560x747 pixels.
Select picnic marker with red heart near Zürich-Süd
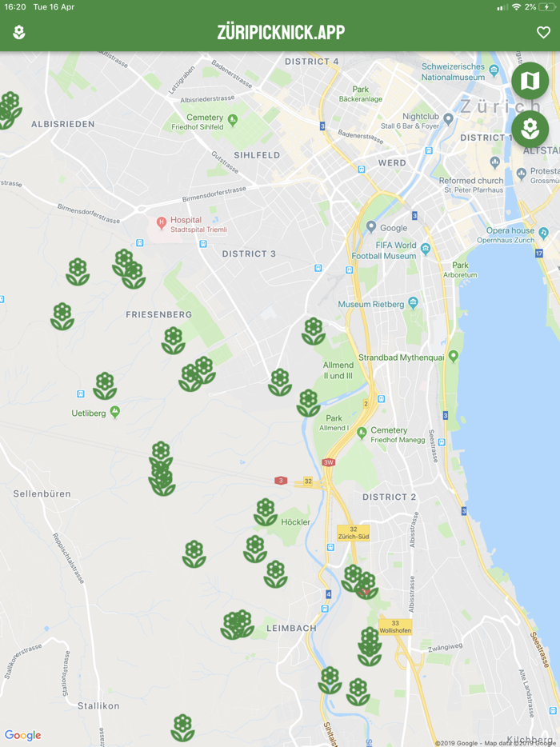366,586
